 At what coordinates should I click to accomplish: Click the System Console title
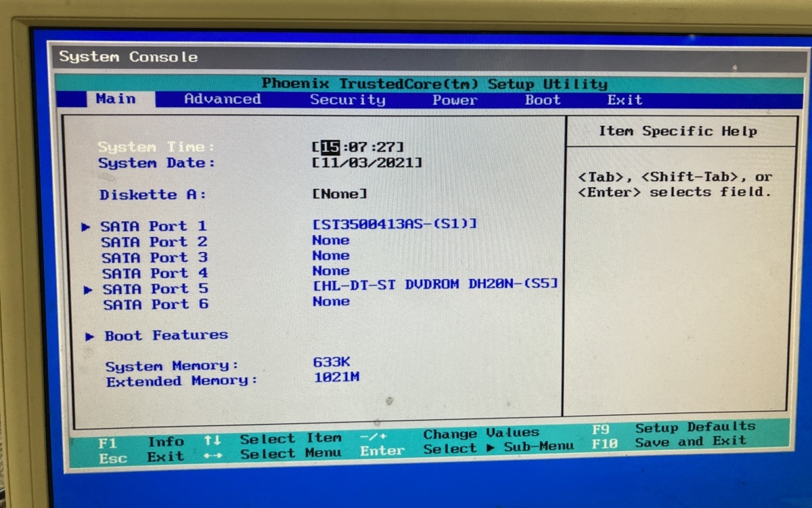(129, 57)
